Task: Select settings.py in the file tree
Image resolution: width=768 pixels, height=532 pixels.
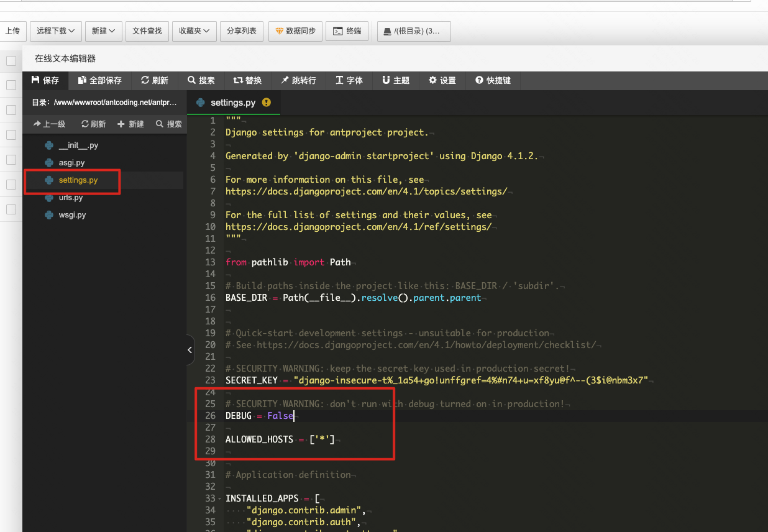Action: pos(78,180)
